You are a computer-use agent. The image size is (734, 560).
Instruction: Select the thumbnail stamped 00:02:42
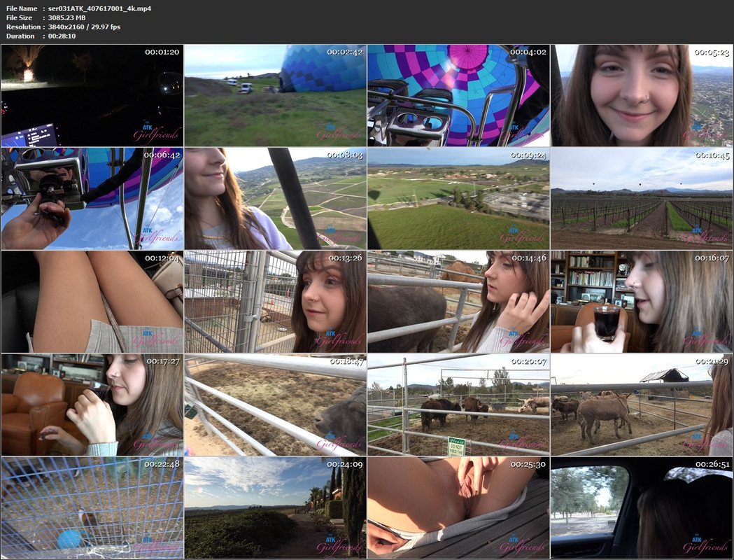pyautogui.click(x=275, y=95)
